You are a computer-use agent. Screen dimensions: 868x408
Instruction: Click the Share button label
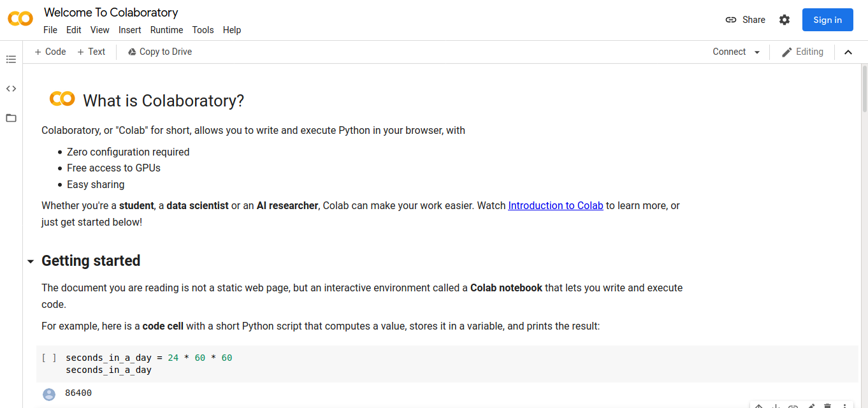pyautogui.click(x=754, y=20)
